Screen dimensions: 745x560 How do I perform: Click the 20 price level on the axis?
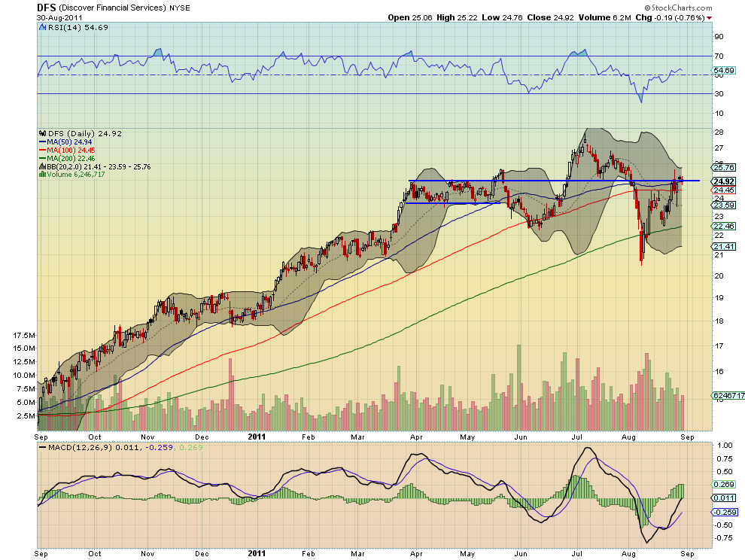pos(719,275)
